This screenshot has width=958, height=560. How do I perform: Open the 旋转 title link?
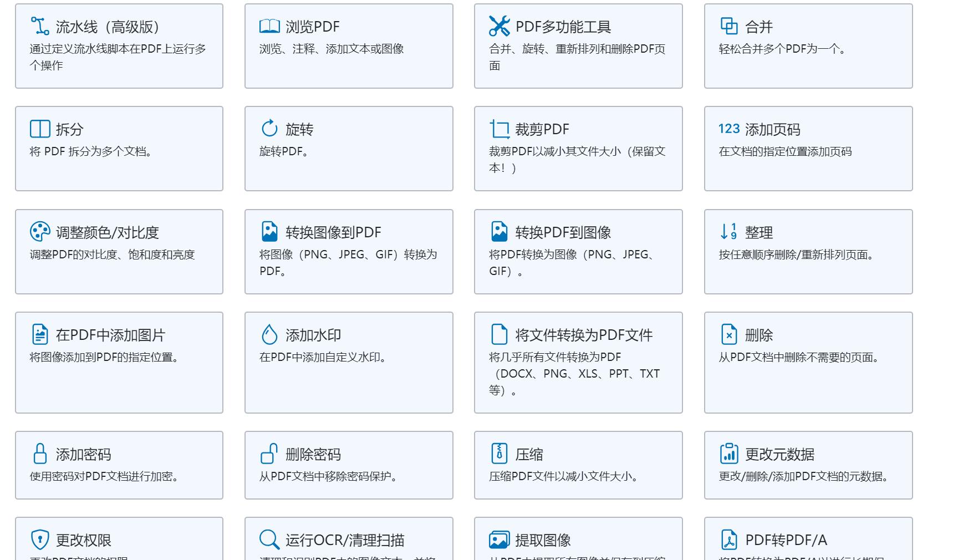point(299,129)
